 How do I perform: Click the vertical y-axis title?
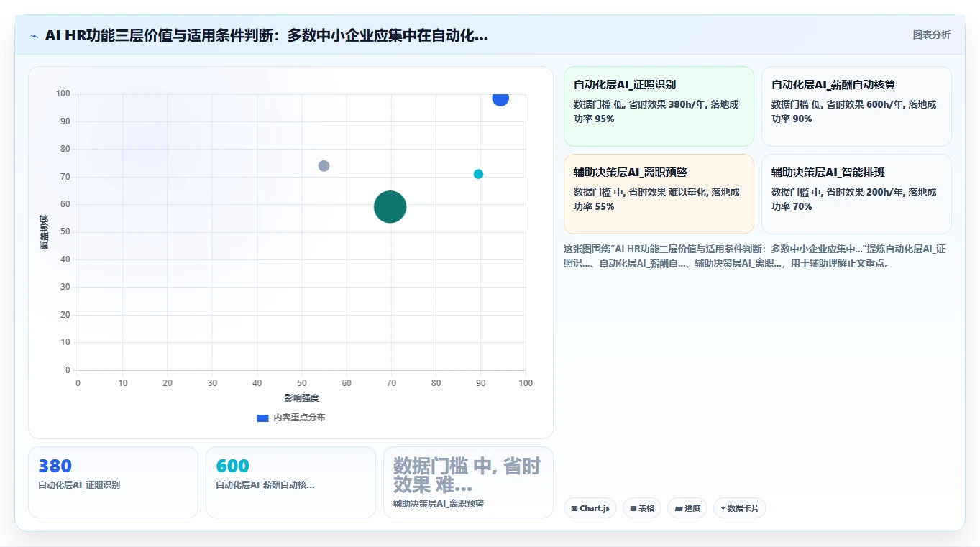(45, 232)
